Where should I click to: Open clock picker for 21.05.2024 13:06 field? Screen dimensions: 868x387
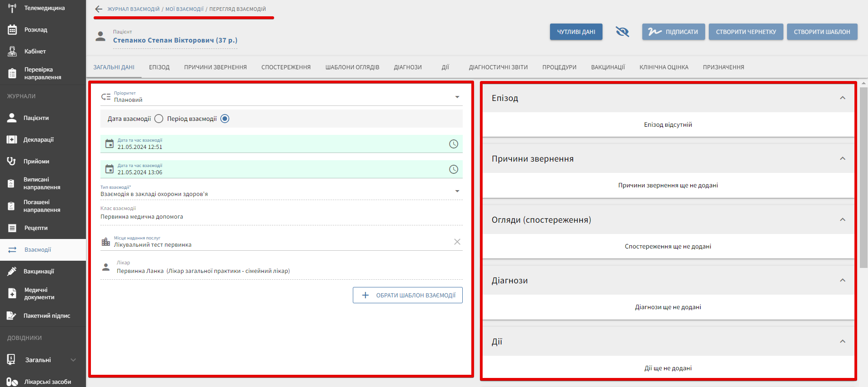[453, 169]
